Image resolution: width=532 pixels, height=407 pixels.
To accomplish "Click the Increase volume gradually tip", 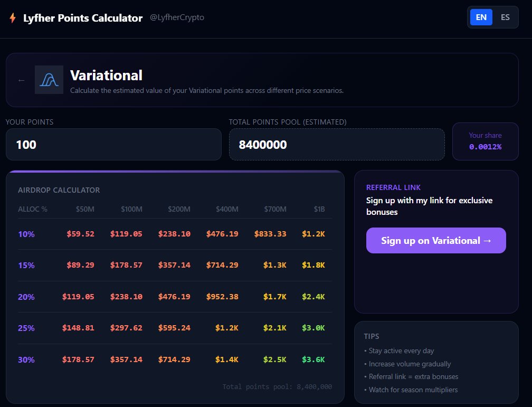I will 410,364.
